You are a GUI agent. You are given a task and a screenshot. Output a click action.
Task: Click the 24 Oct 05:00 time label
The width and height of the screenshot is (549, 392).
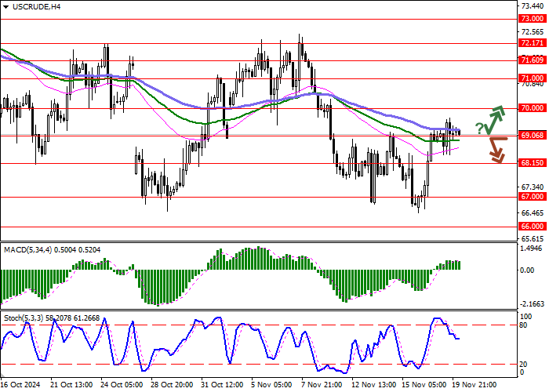pyautogui.click(x=122, y=385)
